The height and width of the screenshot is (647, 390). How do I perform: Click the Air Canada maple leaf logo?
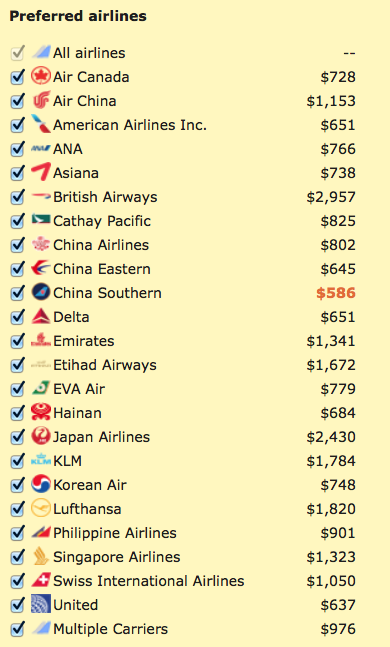(x=41, y=76)
